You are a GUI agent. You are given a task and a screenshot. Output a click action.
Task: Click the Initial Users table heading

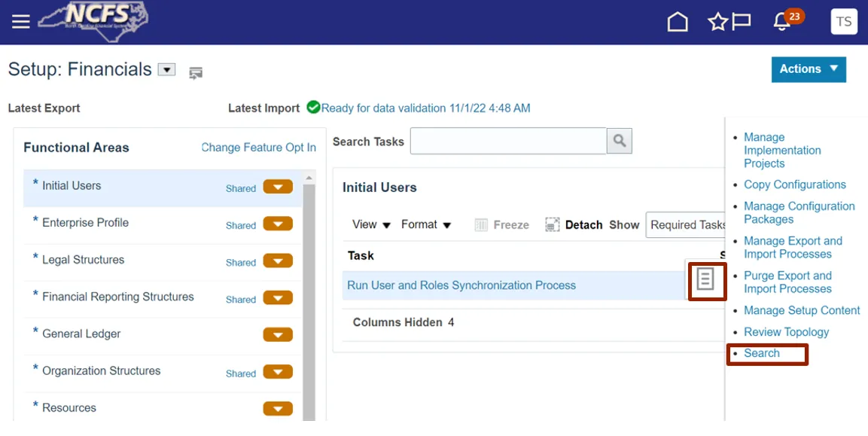379,188
